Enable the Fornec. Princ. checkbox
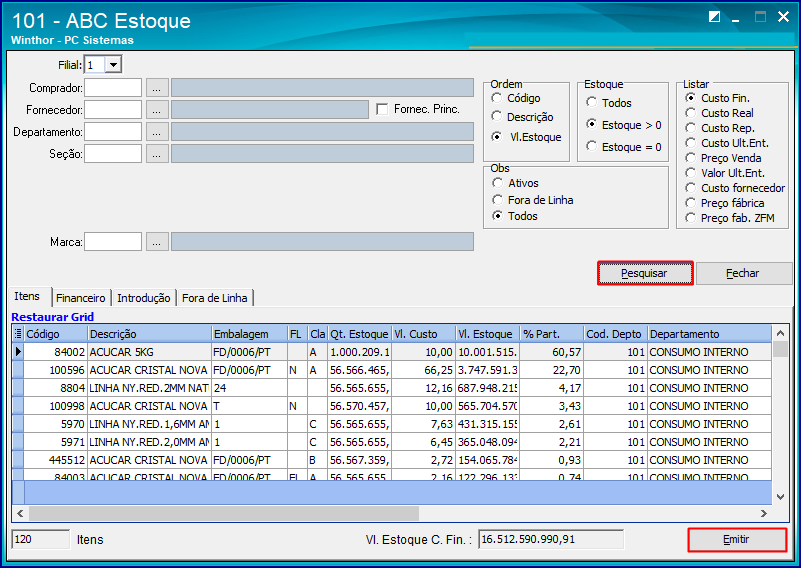Image resolution: width=801 pixels, height=568 pixels. [382, 109]
